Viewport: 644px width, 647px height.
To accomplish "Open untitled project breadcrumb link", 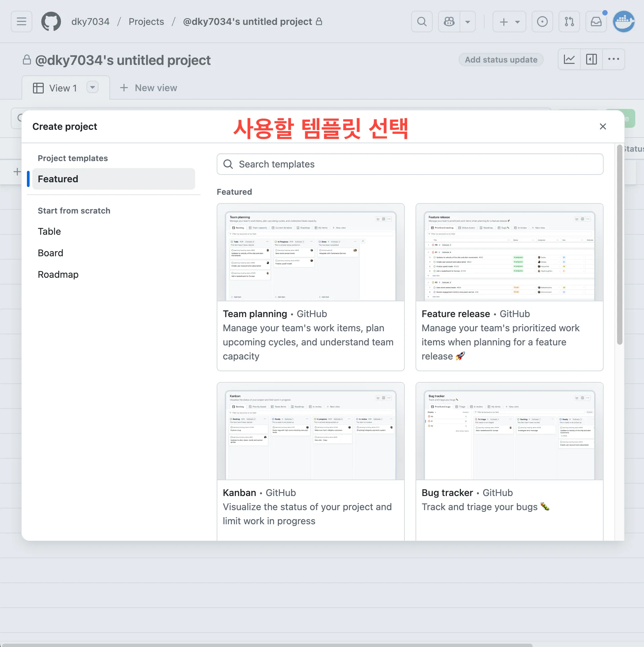I will tap(248, 22).
